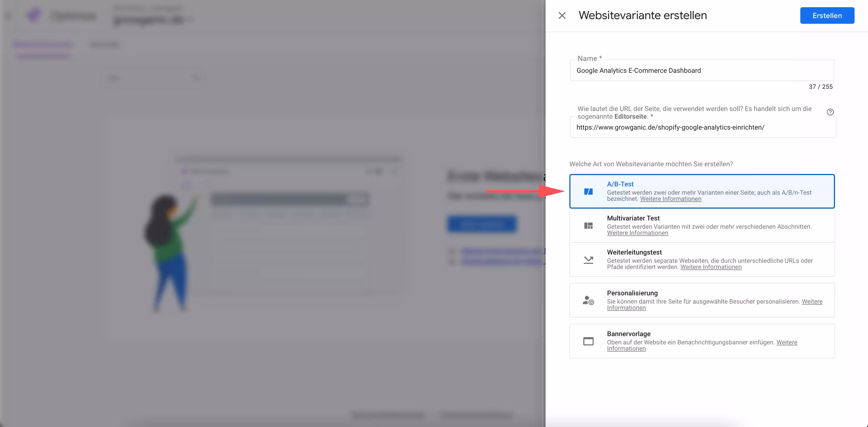Edit the Name input field

coord(702,70)
